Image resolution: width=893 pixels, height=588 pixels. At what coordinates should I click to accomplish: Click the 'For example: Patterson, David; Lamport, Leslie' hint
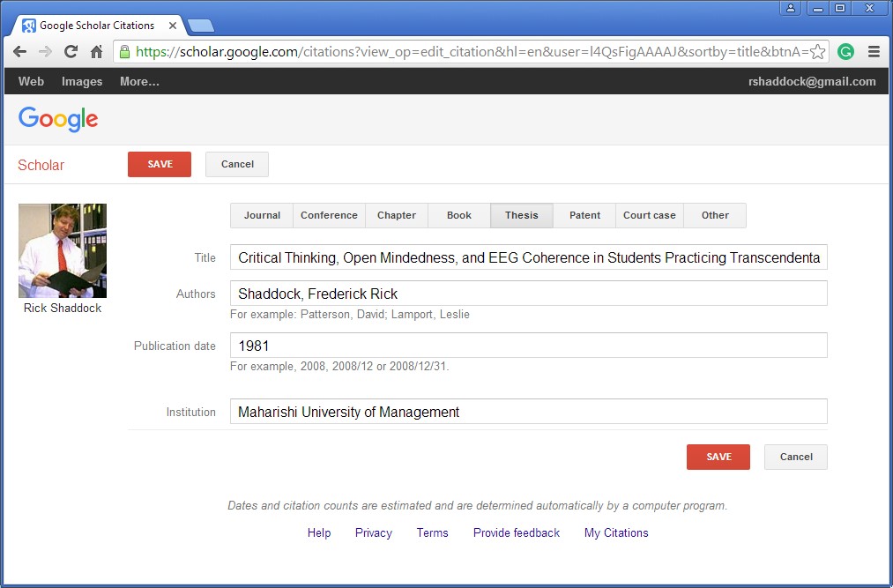click(350, 315)
